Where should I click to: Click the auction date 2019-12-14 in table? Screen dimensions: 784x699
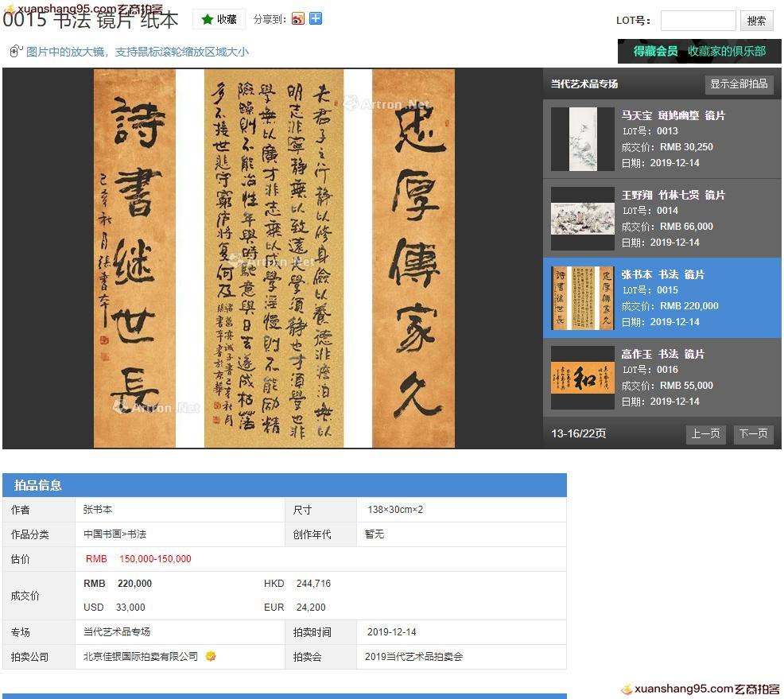tap(391, 632)
